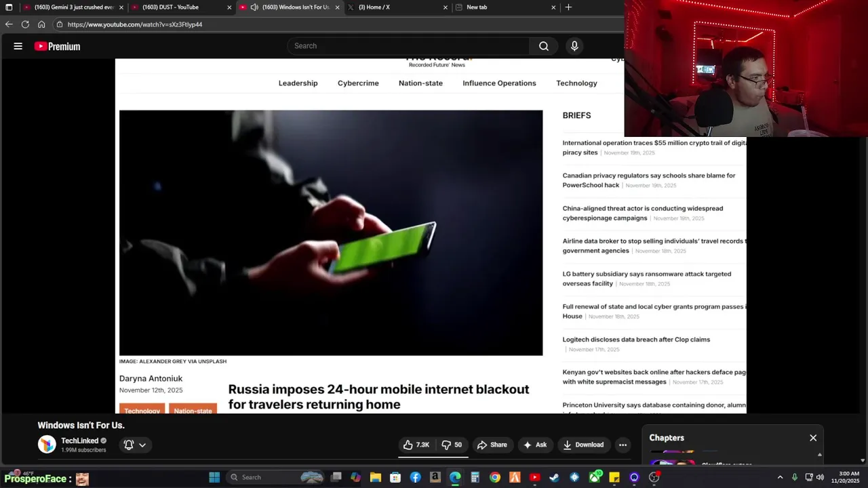
Task: Open Google Chrome from taskbar
Action: click(495, 477)
